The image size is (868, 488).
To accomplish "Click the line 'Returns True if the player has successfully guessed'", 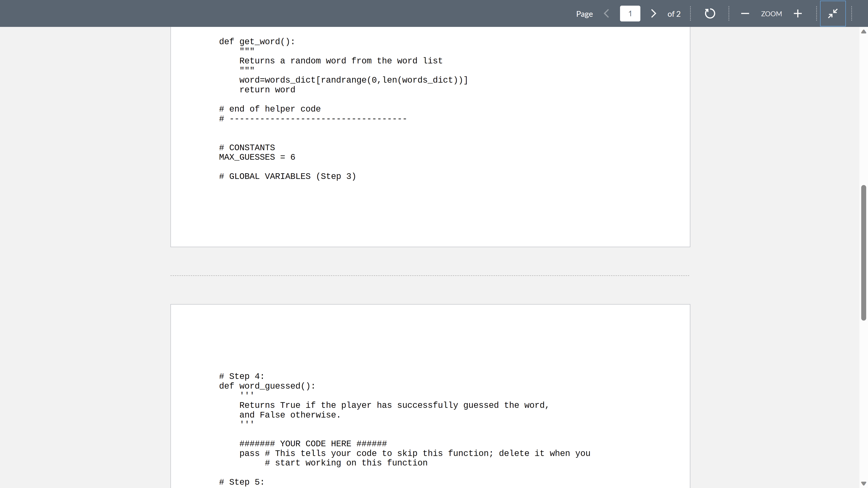I will point(394,406).
